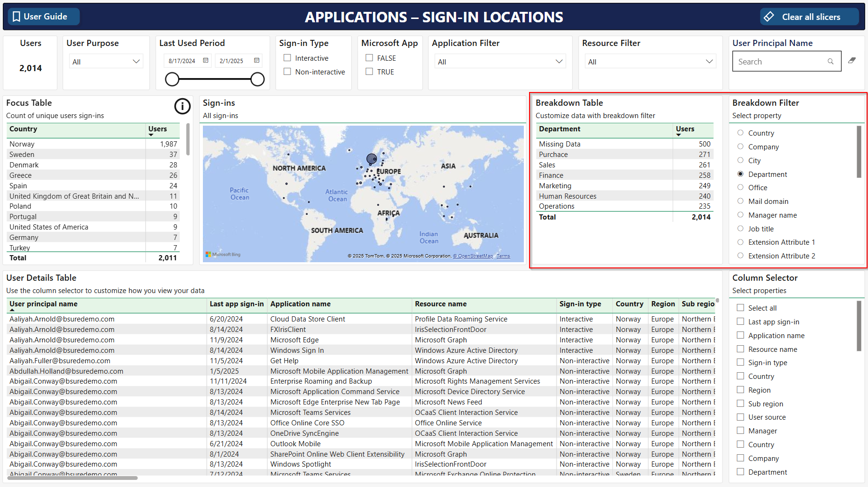868x487 pixels.
Task: Sort by the Application name column header
Action: click(x=301, y=304)
